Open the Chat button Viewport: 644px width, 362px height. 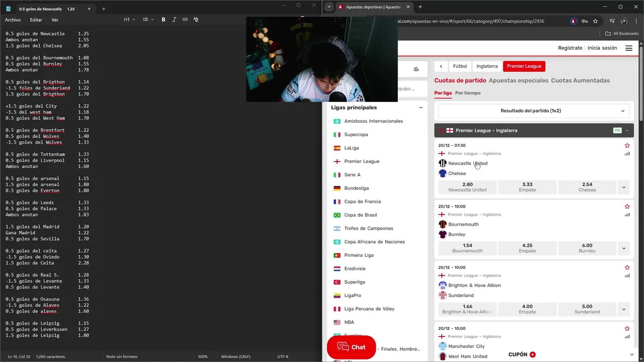click(352, 347)
